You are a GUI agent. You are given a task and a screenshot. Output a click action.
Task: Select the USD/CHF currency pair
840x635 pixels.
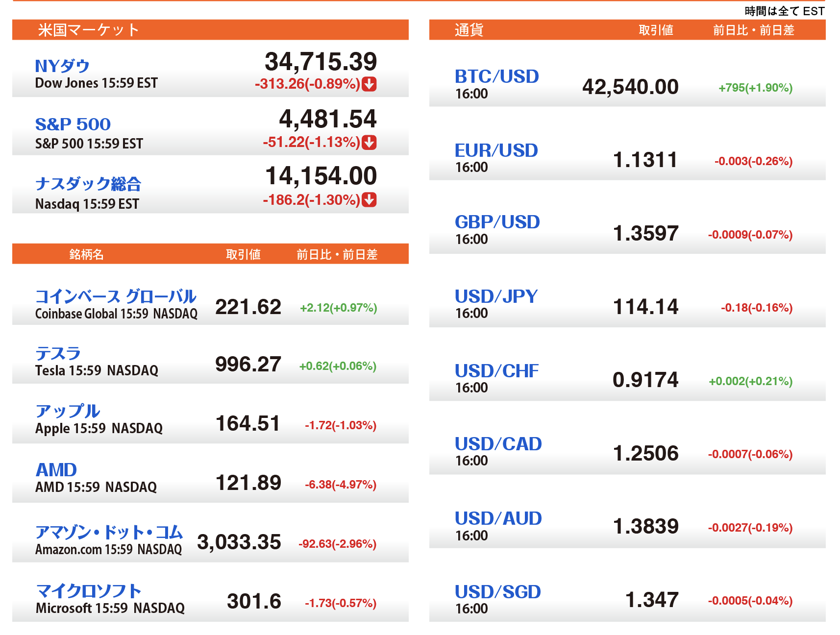[496, 371]
